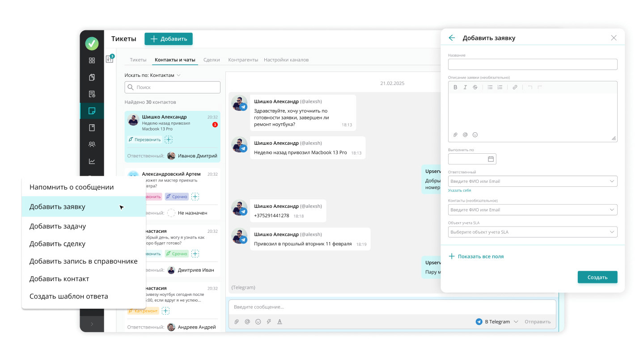Screen dimensions: 644x362
Task: Insert numbered list in description editor
Action: [500, 87]
